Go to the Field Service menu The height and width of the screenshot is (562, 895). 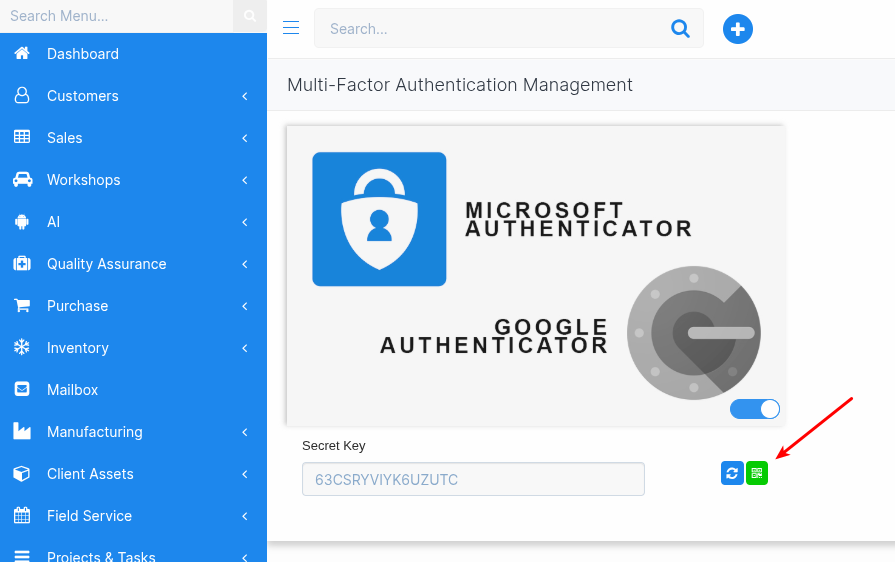89,516
